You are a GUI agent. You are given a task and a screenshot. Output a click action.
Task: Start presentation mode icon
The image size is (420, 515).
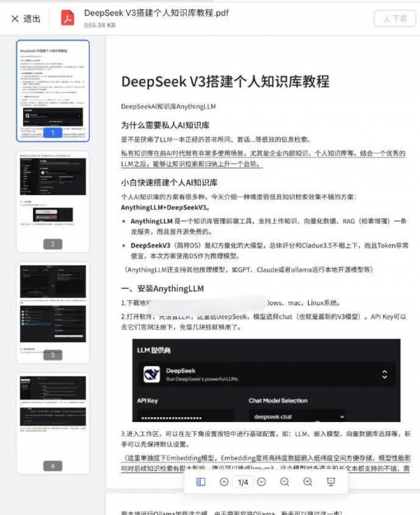click(330, 482)
